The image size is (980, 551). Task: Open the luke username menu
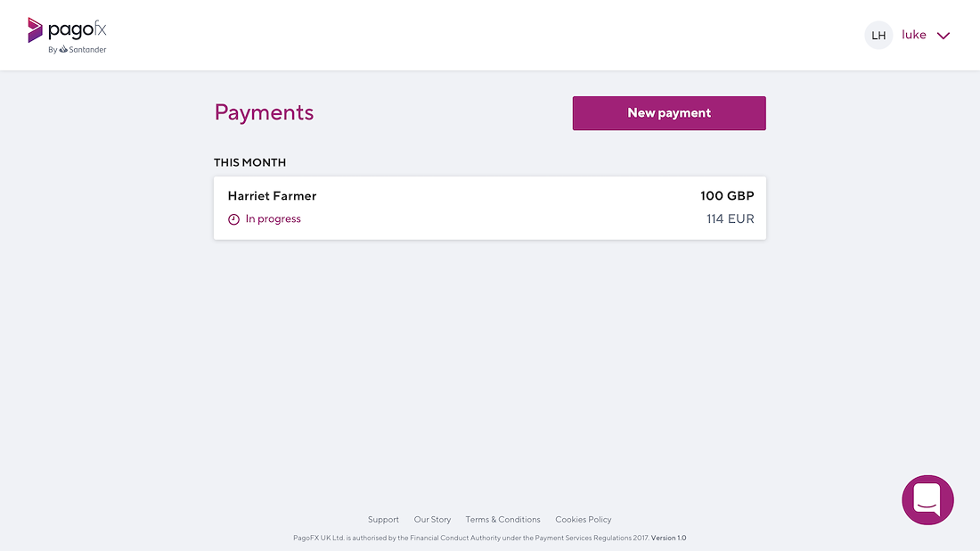tap(914, 35)
